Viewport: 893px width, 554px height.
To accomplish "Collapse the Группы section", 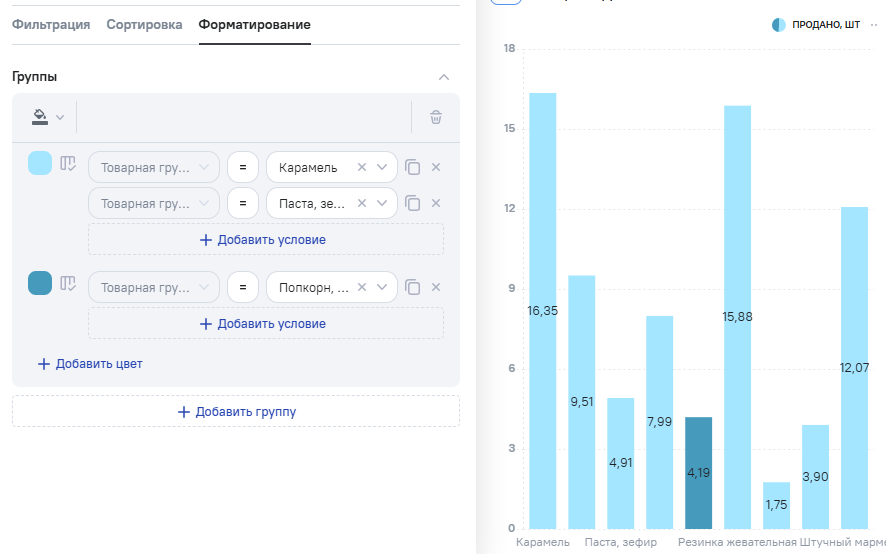I will (x=444, y=77).
